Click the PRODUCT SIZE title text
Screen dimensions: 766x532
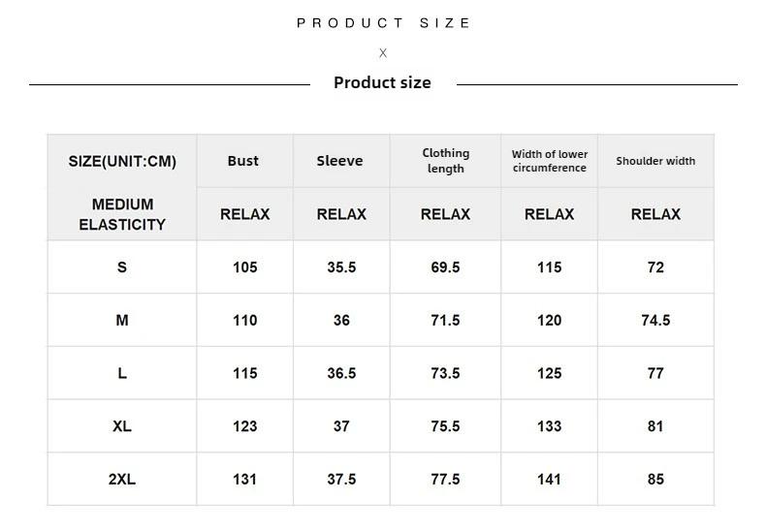(x=383, y=23)
